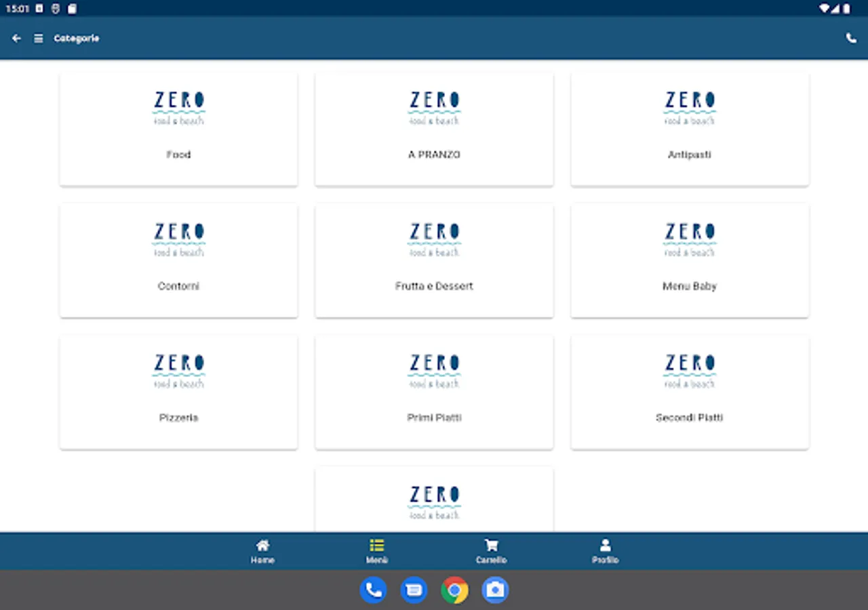
Task: Open the Antipasti category card
Action: point(690,129)
